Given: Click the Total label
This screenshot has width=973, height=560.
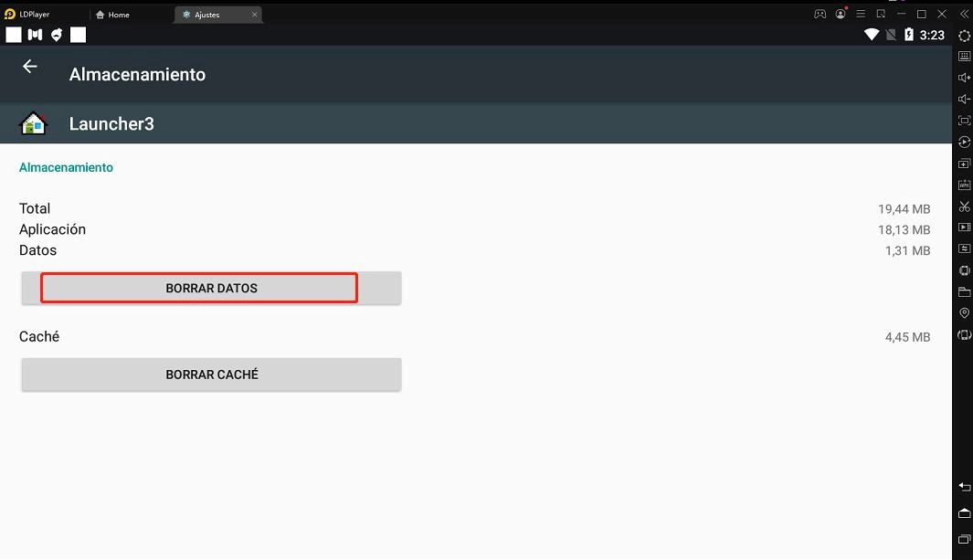Looking at the screenshot, I should (x=35, y=208).
